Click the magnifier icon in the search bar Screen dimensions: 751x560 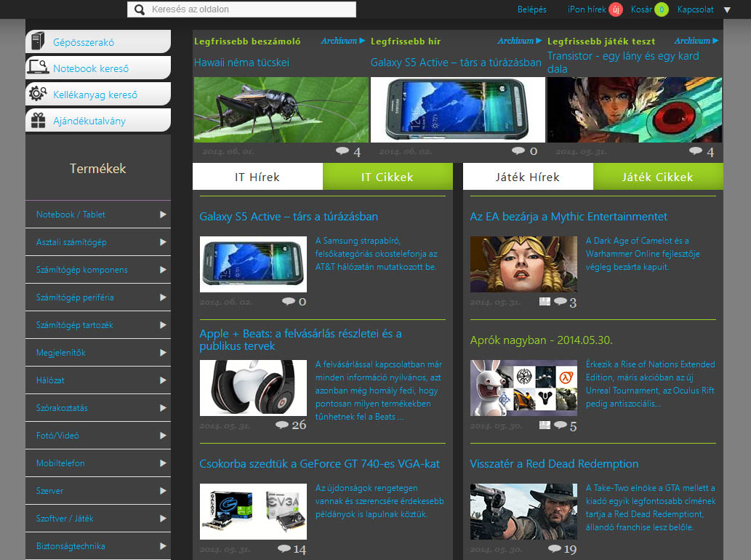tap(138, 9)
